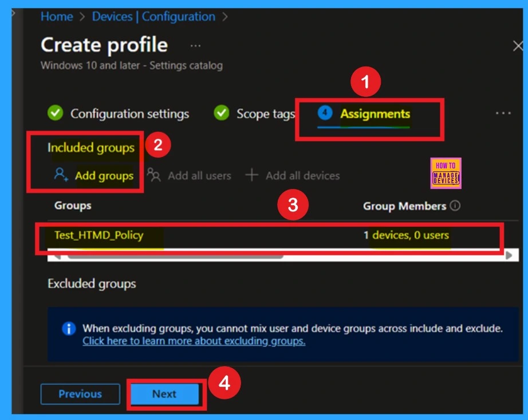Screen dimensions: 528x420
Task: Click the '1 devices, 0 users' cell
Action: (x=406, y=235)
